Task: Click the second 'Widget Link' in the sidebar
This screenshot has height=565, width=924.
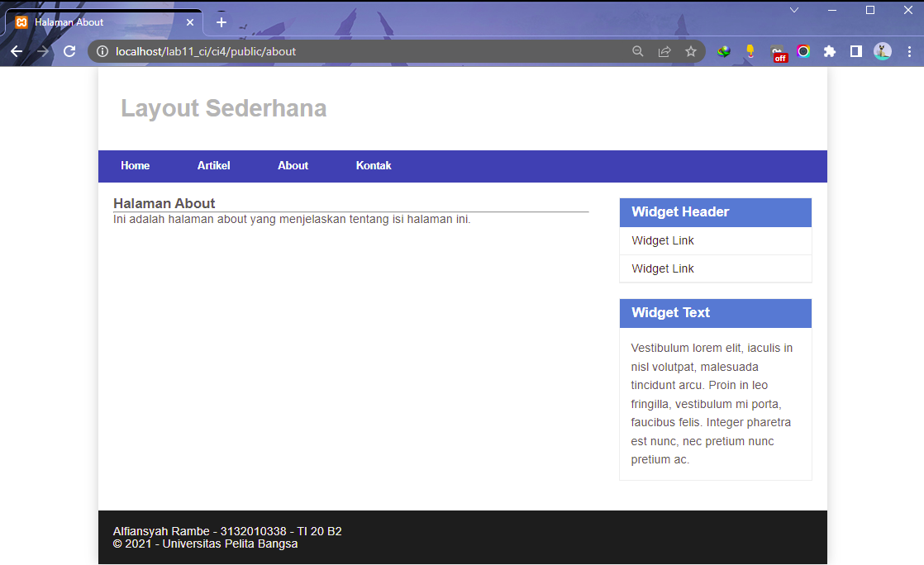Action: 662,268
